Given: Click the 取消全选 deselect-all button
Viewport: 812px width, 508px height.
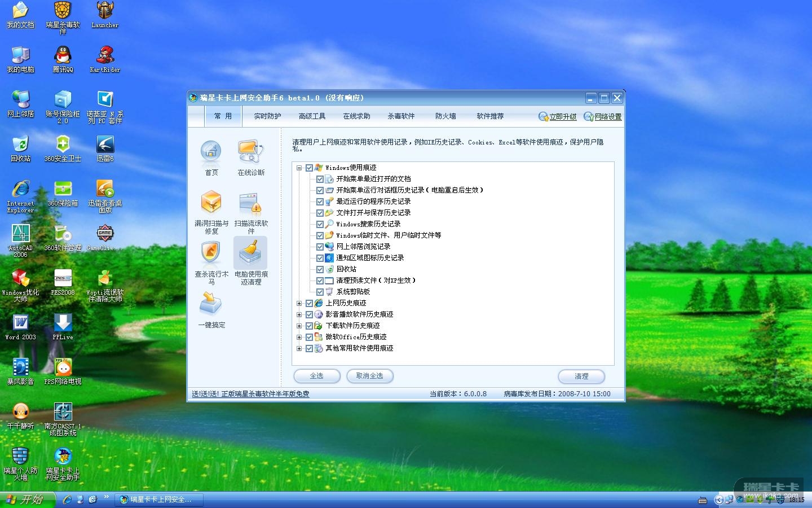Looking at the screenshot, I should (x=370, y=376).
